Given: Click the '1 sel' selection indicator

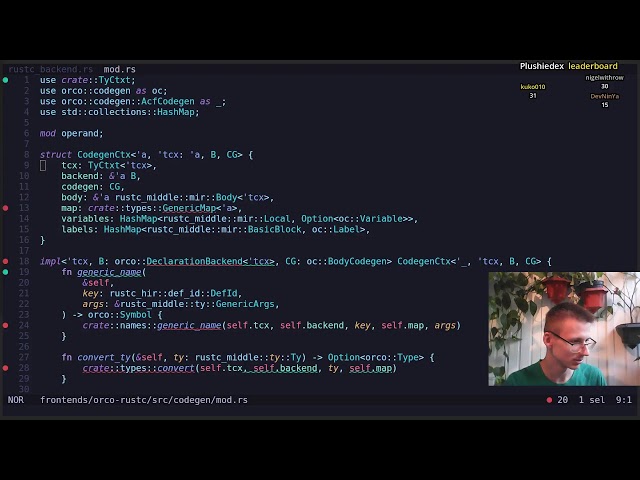Looking at the screenshot, I should point(591,400).
